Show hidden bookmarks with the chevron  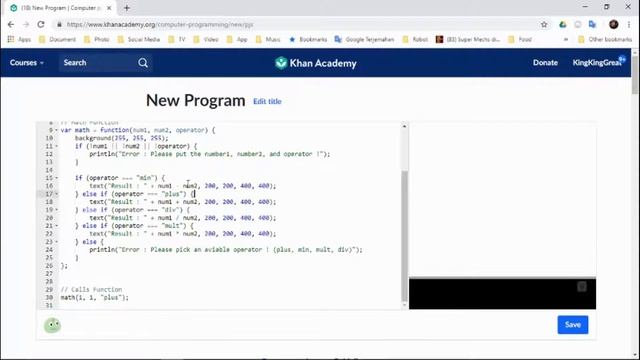tap(566, 40)
